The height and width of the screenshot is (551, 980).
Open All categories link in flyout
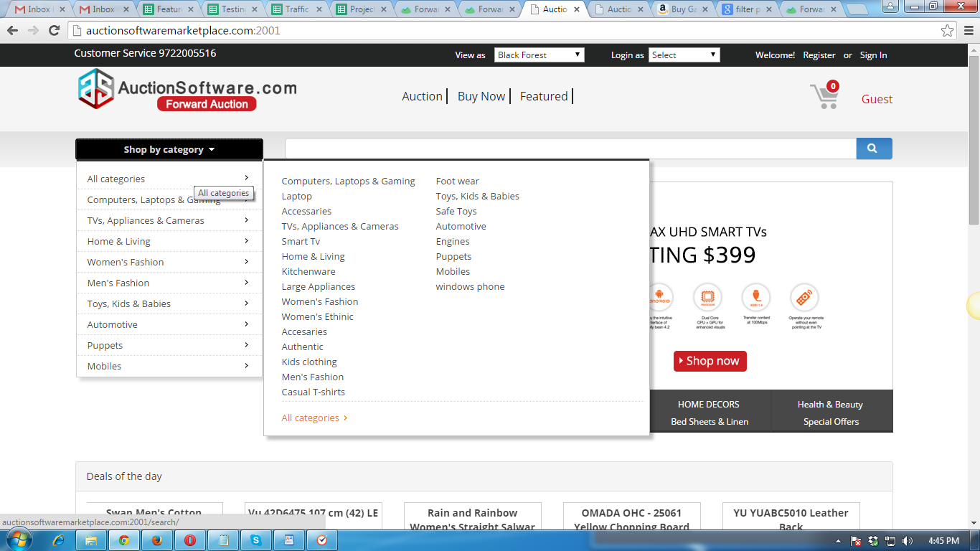[314, 418]
